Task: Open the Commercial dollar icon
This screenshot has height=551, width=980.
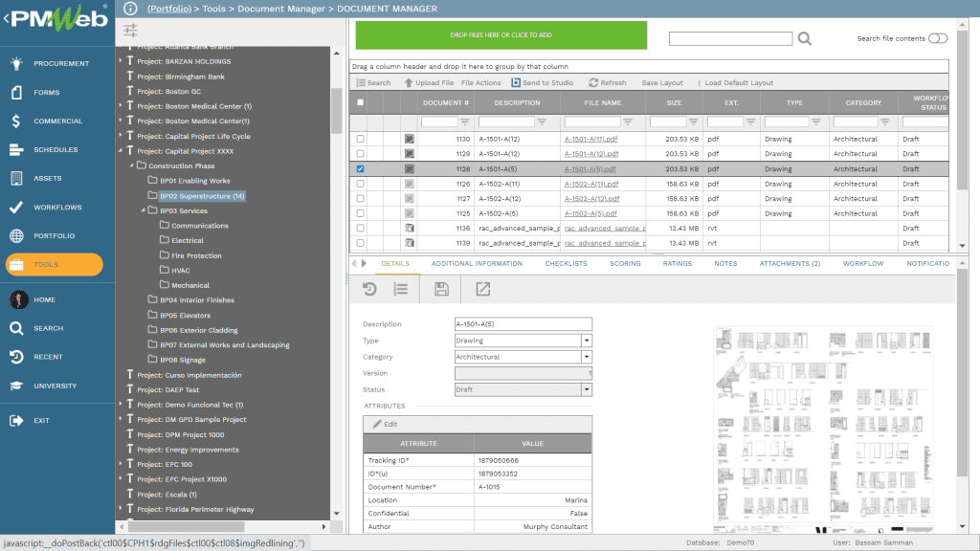Action: pos(17,121)
